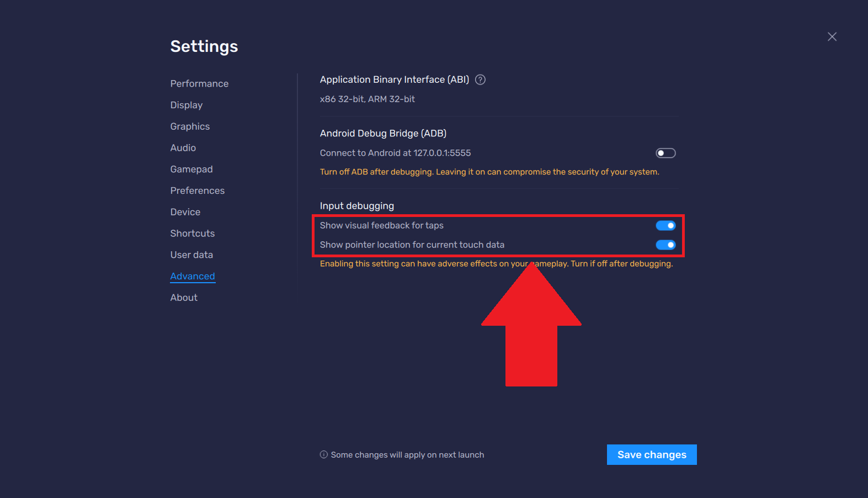Disable Show pointer location for current touch data
Viewport: 868px width, 498px height.
665,245
